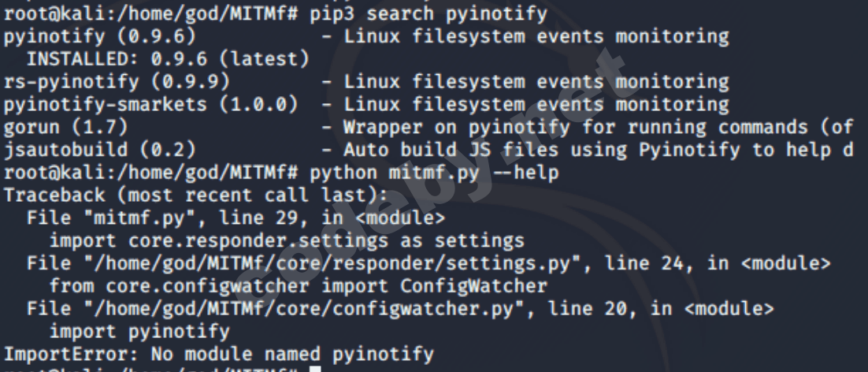Click the indented "import pyinotify" statement

click(139, 332)
